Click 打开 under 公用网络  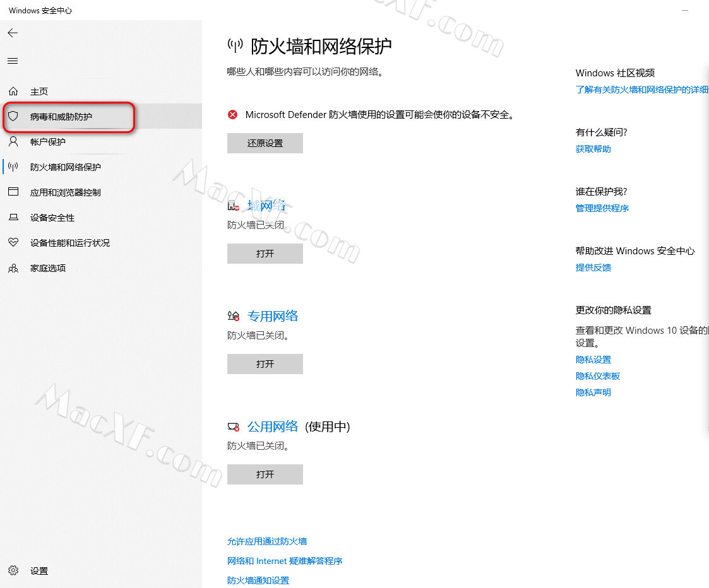click(265, 474)
